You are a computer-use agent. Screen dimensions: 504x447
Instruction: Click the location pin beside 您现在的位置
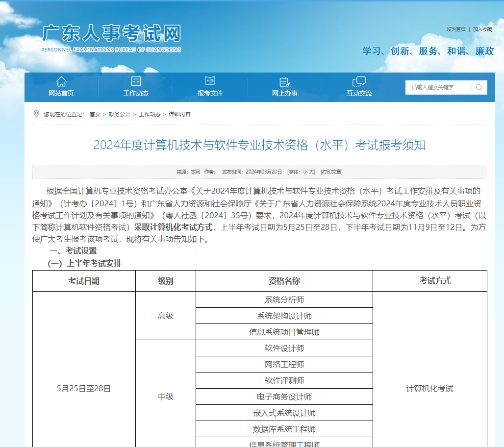35,114
